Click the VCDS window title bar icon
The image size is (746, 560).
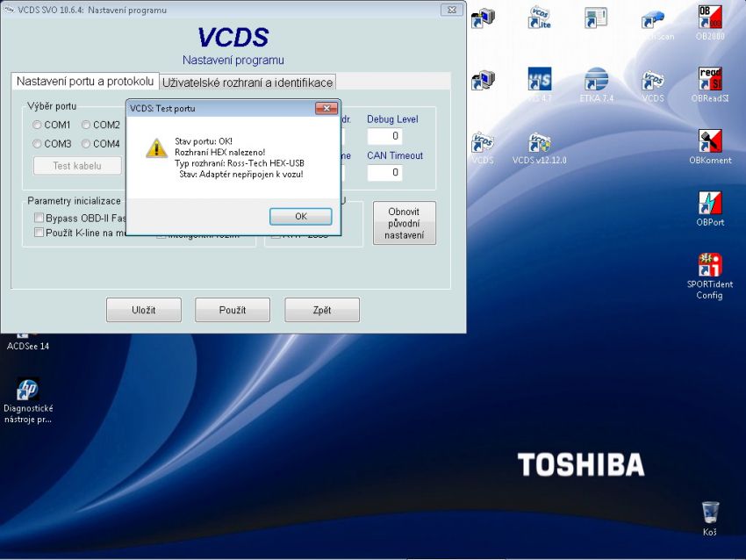tap(9, 10)
